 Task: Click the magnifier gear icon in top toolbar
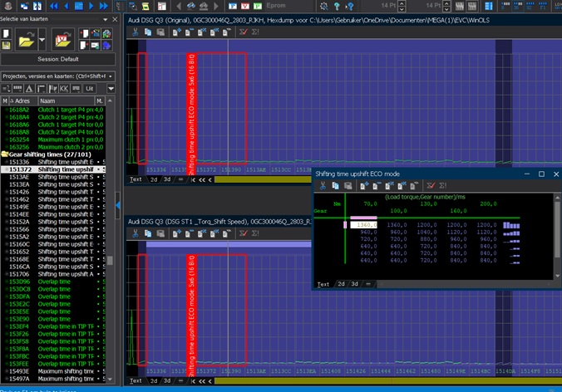click(323, 6)
